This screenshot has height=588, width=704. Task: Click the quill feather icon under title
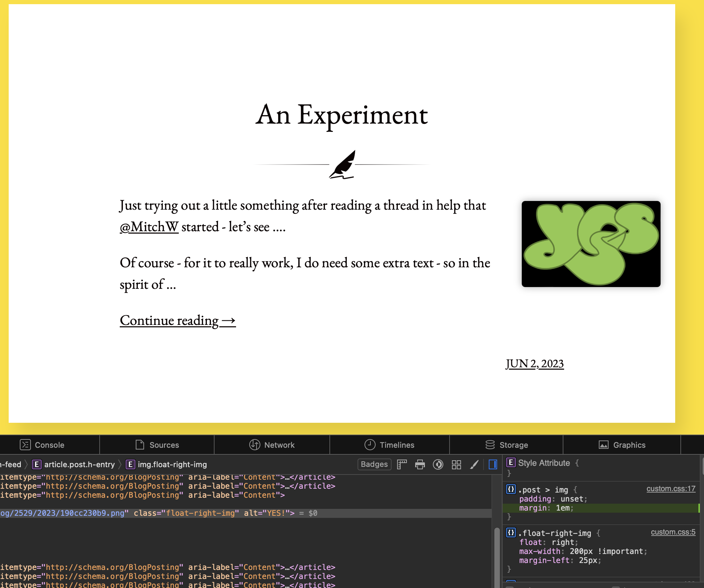342,165
